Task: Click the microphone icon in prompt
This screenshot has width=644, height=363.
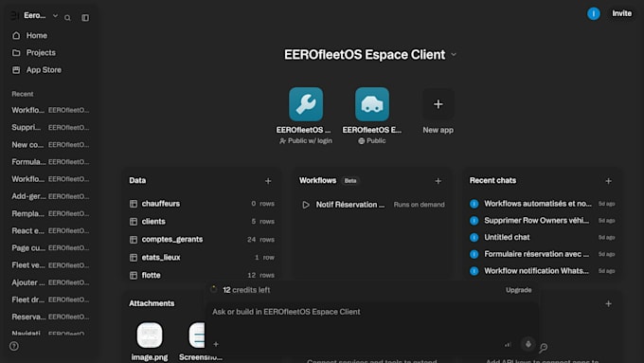Action: [528, 344]
